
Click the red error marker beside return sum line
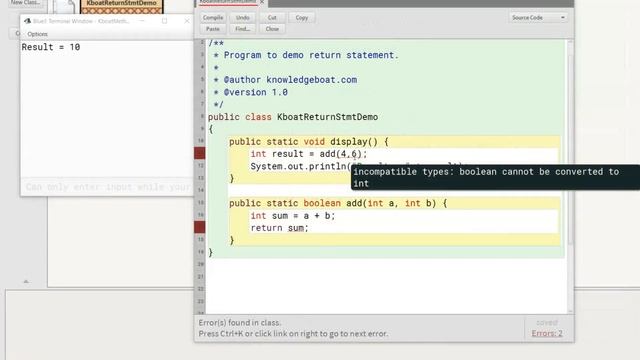pyautogui.click(x=200, y=227)
